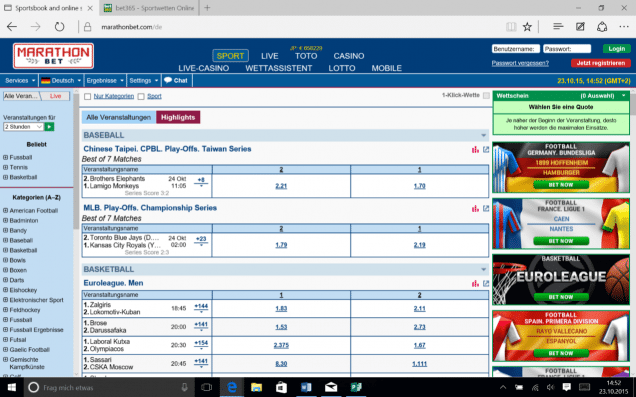Check the Nur Kategorien checkbox
The height and width of the screenshot is (397, 636).
(x=87, y=97)
